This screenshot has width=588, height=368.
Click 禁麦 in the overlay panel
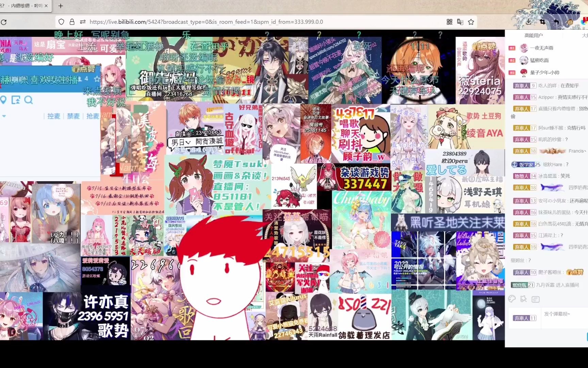[x=73, y=116]
